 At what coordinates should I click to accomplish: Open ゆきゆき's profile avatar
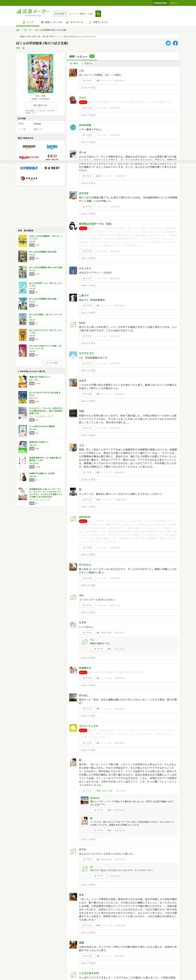pos(73,196)
